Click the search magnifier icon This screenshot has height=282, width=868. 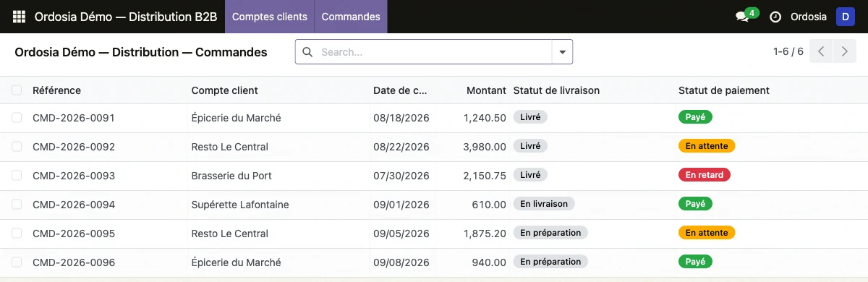pos(307,52)
